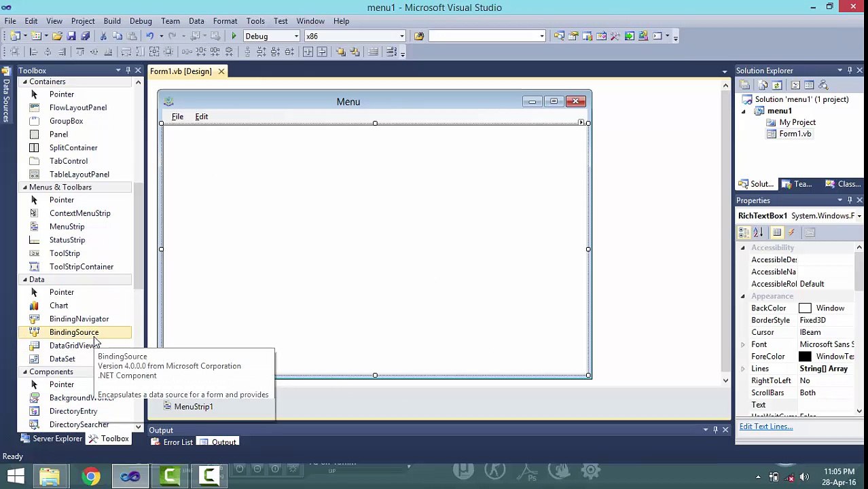Open the RichTextBox1 object selector dropdown
Viewport: 868px width, 489px height.
pyautogui.click(x=858, y=216)
